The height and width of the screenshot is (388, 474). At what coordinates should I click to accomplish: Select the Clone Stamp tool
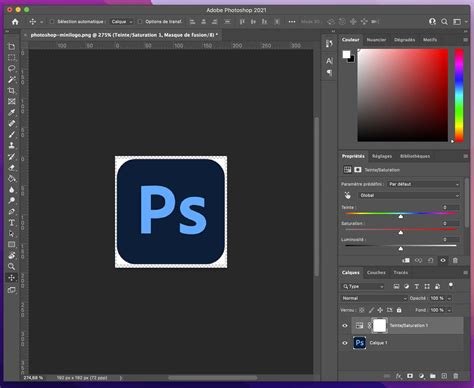pos(12,145)
